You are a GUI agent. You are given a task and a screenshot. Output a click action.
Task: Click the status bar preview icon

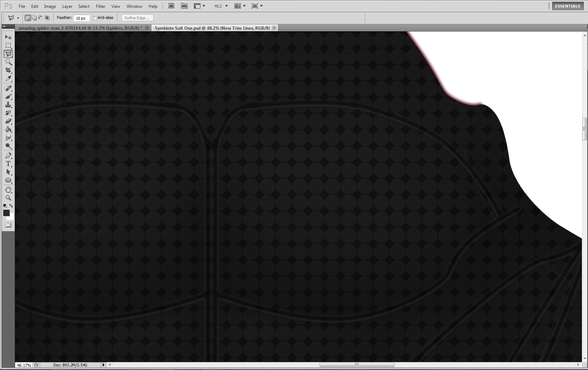click(x=36, y=365)
